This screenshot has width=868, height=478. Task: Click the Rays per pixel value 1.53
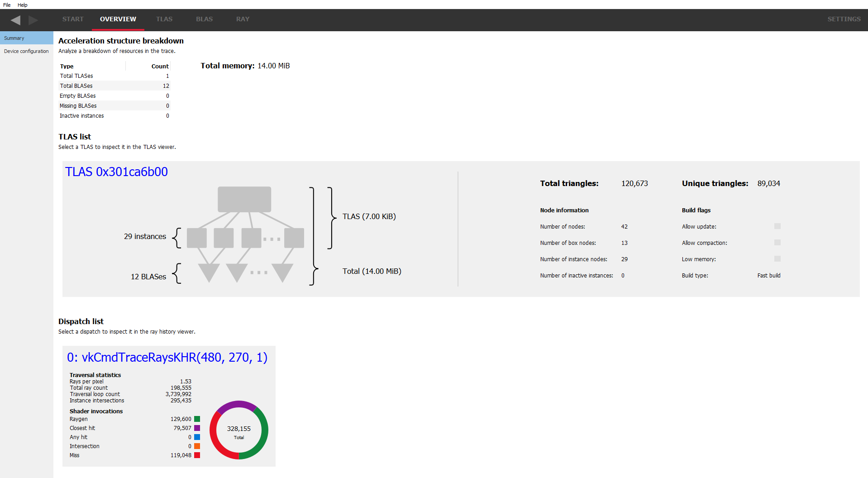(x=186, y=382)
